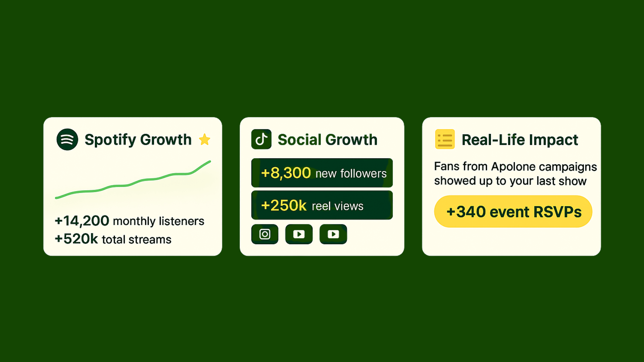This screenshot has height=362, width=644.
Task: Click the Spotify Growth heading
Action: 138,140
